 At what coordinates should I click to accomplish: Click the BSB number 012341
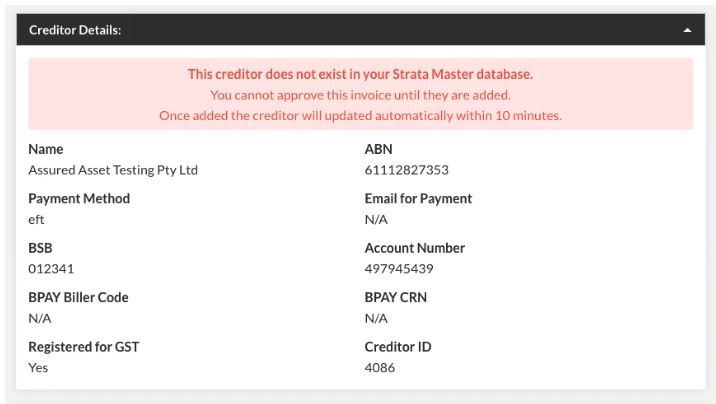(51, 268)
